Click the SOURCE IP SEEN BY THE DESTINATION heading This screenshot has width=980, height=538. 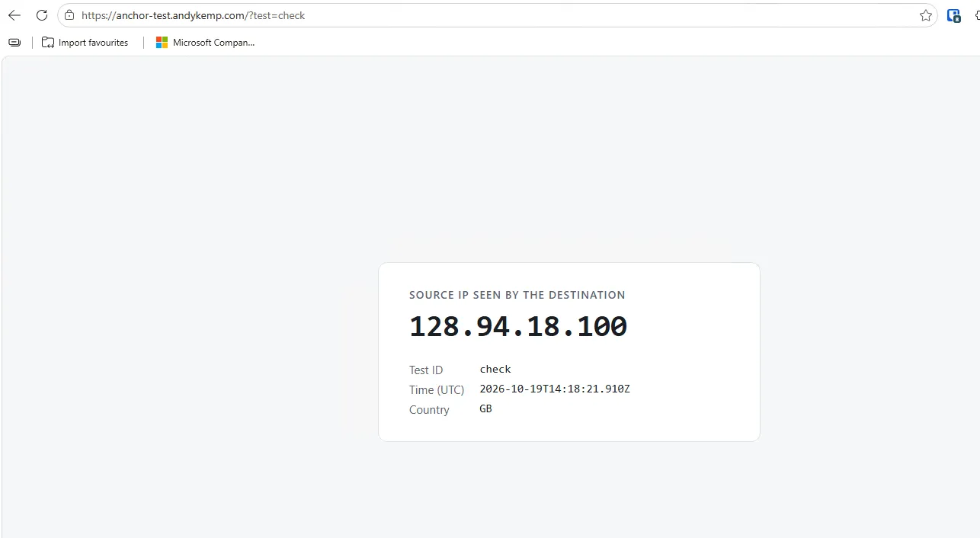click(x=517, y=295)
